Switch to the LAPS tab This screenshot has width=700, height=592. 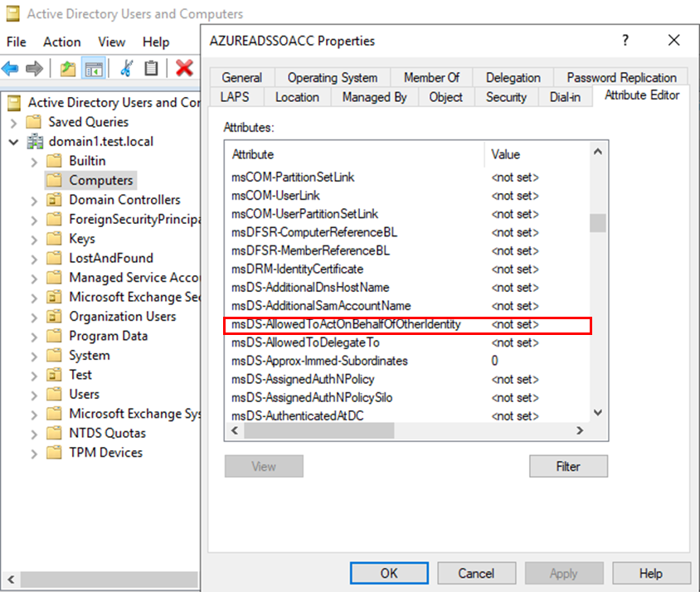[x=235, y=97]
